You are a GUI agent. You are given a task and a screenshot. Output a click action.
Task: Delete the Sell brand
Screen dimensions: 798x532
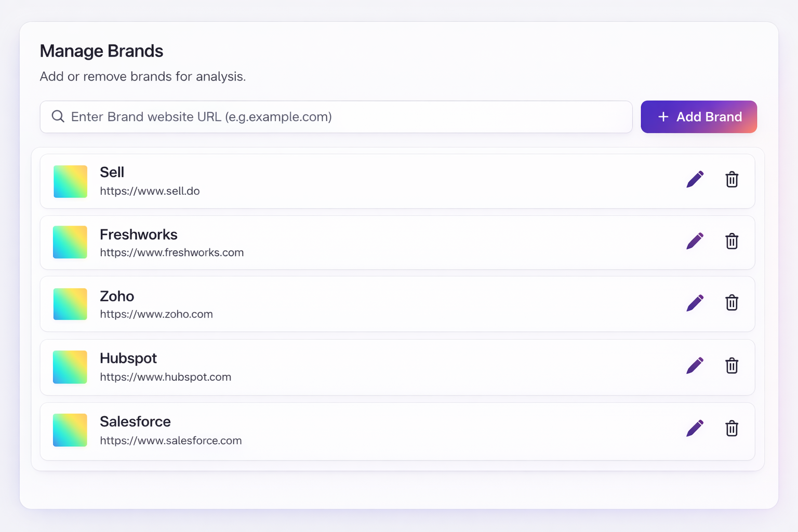tap(731, 180)
